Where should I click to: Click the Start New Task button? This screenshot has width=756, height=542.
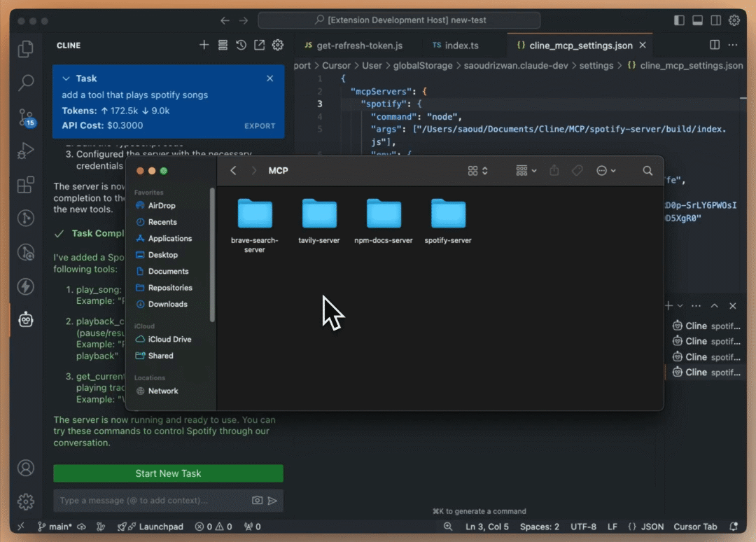pos(168,473)
